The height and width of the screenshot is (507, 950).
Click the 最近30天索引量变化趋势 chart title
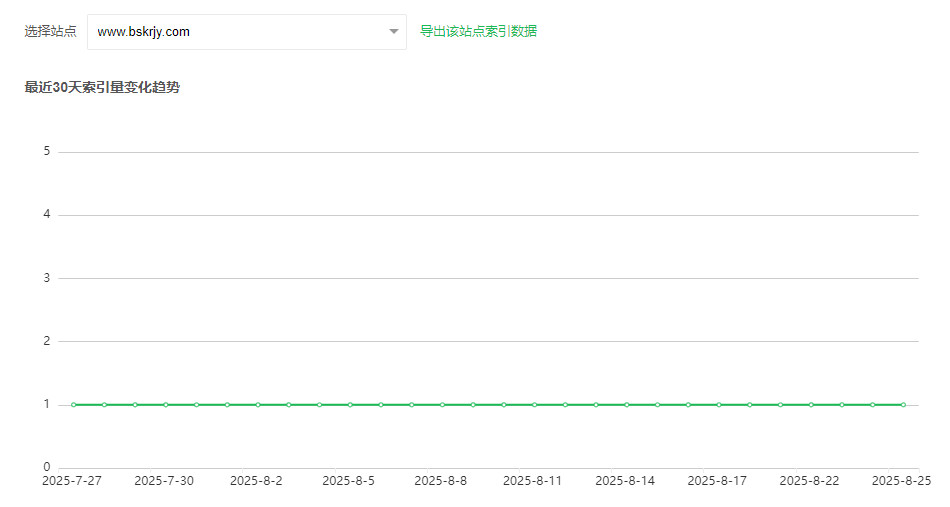point(102,87)
